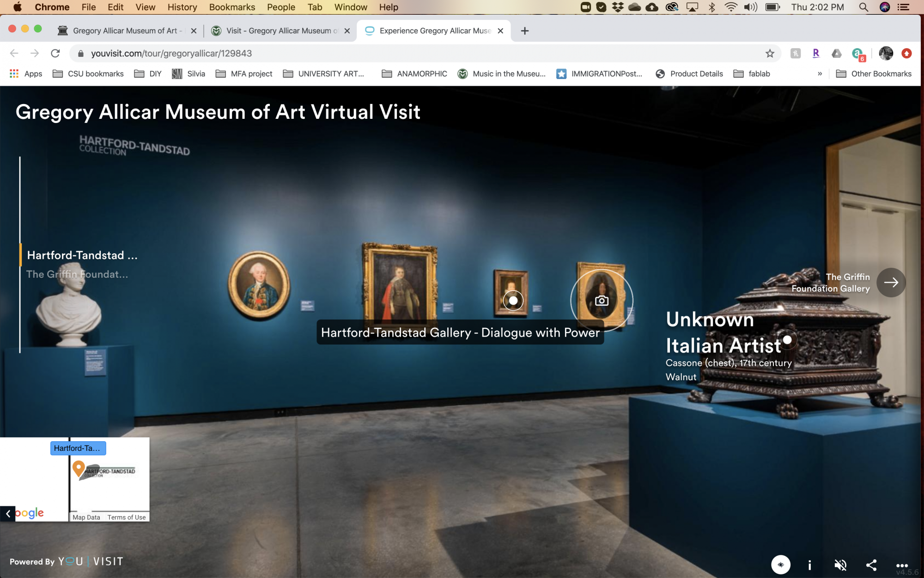Open the tour info icon
Viewport: 924px width, 578px height.
[x=809, y=565]
